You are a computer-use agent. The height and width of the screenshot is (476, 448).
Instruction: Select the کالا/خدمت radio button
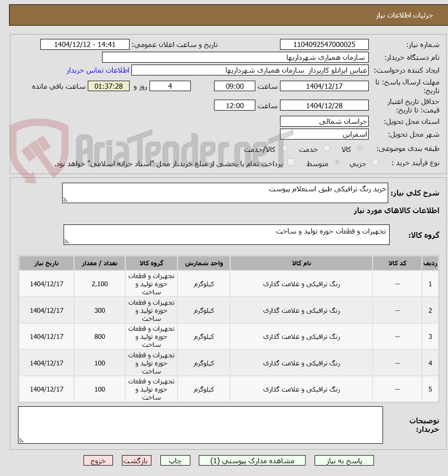[284, 148]
